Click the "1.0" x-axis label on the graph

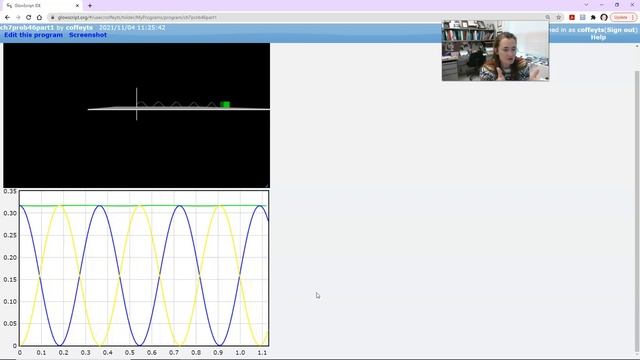coord(240,353)
